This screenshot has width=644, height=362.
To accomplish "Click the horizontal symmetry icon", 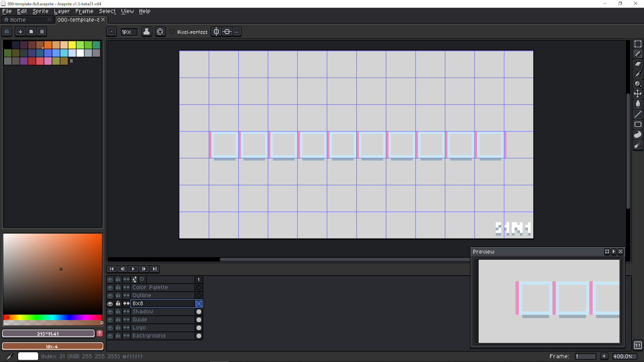I will click(x=227, y=32).
